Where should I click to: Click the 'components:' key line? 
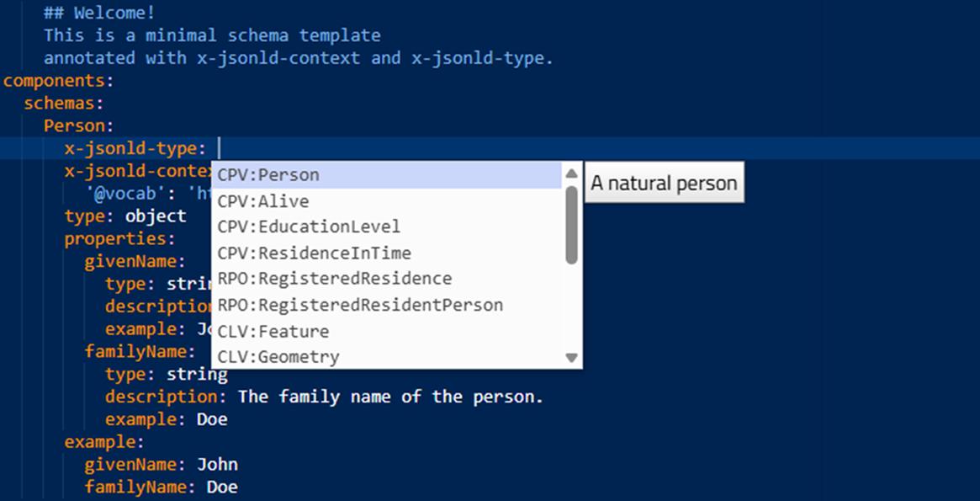point(59,81)
